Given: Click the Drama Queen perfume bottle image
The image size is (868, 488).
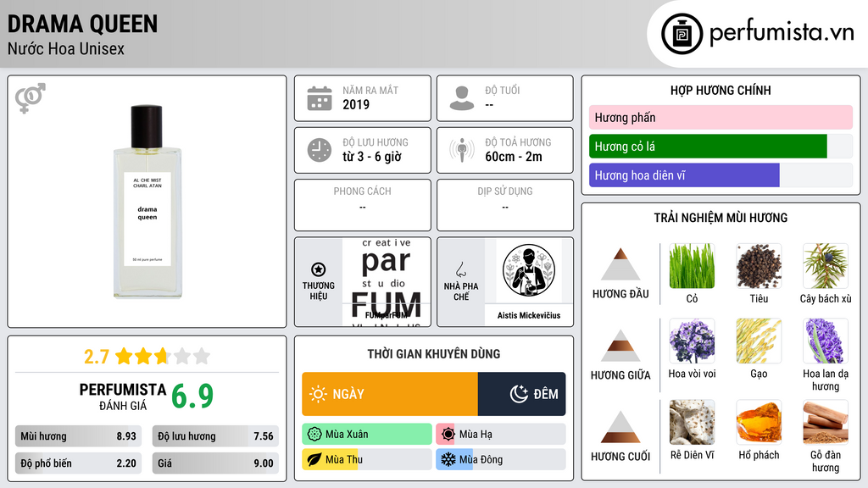Looking at the screenshot, I should tap(147, 202).
